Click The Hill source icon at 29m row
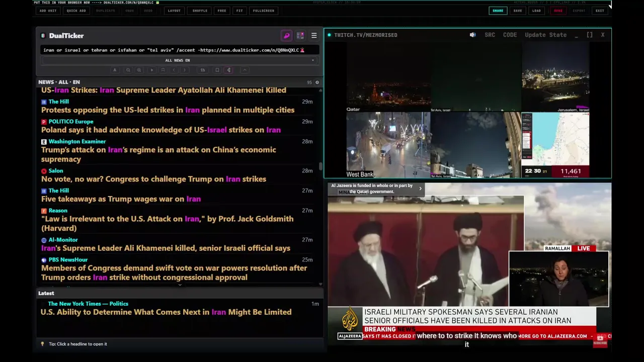This screenshot has width=644, height=362. pos(44,102)
